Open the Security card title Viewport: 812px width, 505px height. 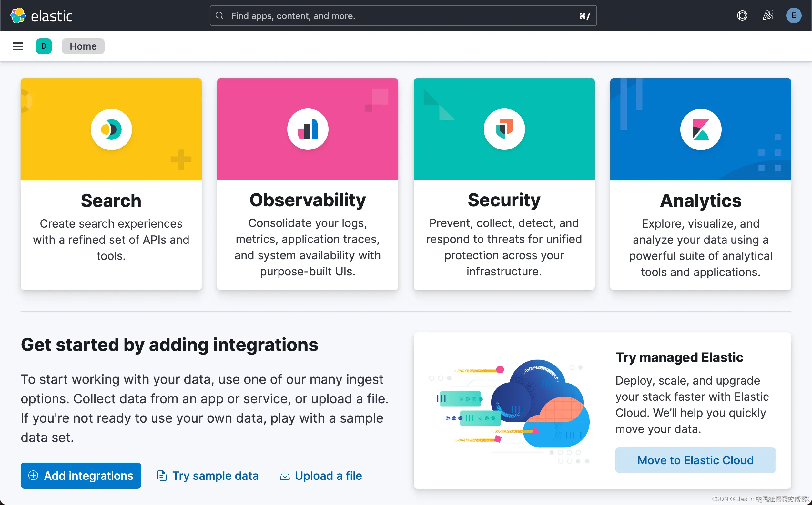pos(504,200)
